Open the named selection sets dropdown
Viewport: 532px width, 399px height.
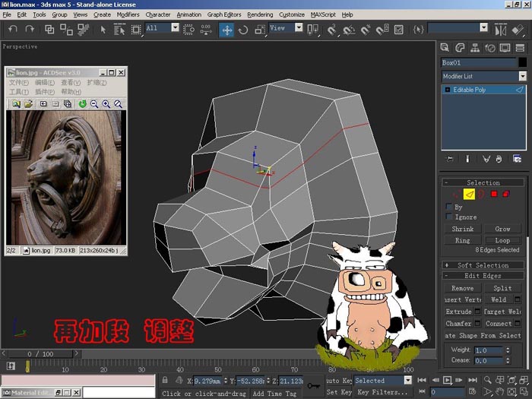tap(484, 27)
